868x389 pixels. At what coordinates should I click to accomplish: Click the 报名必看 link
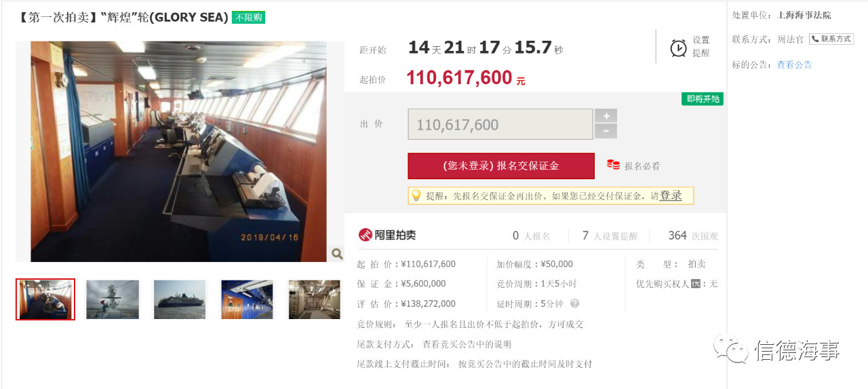tap(642, 166)
